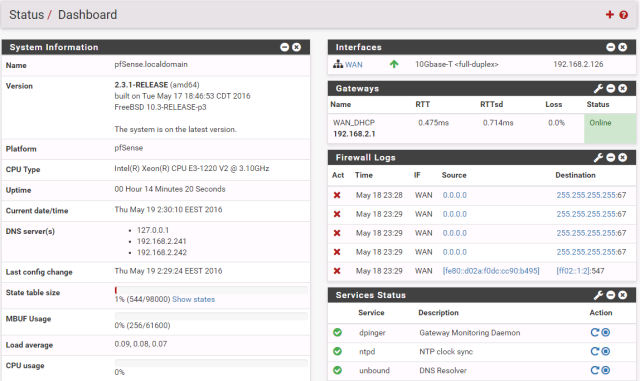Open Gateways widget settings wrench
Viewport: 640px width, 381px height.
click(x=598, y=89)
